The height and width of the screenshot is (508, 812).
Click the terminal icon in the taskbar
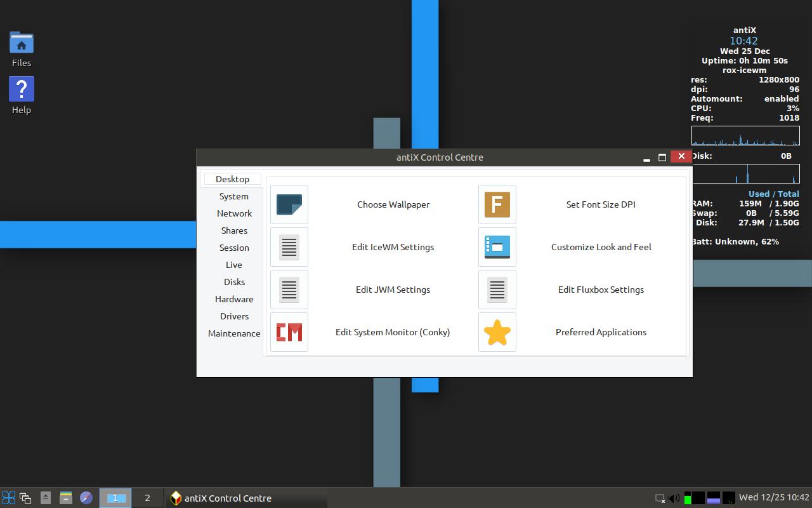[x=65, y=498]
